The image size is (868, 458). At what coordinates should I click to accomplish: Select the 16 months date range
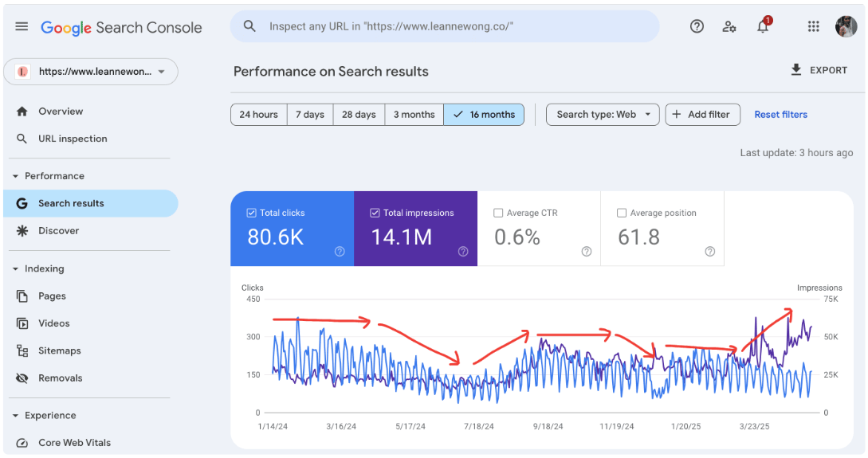click(484, 115)
